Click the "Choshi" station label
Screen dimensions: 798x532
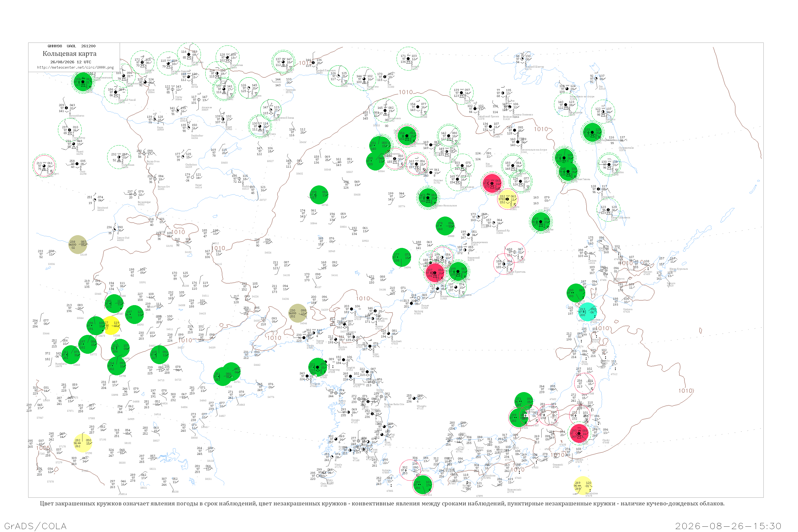coord(606,440)
